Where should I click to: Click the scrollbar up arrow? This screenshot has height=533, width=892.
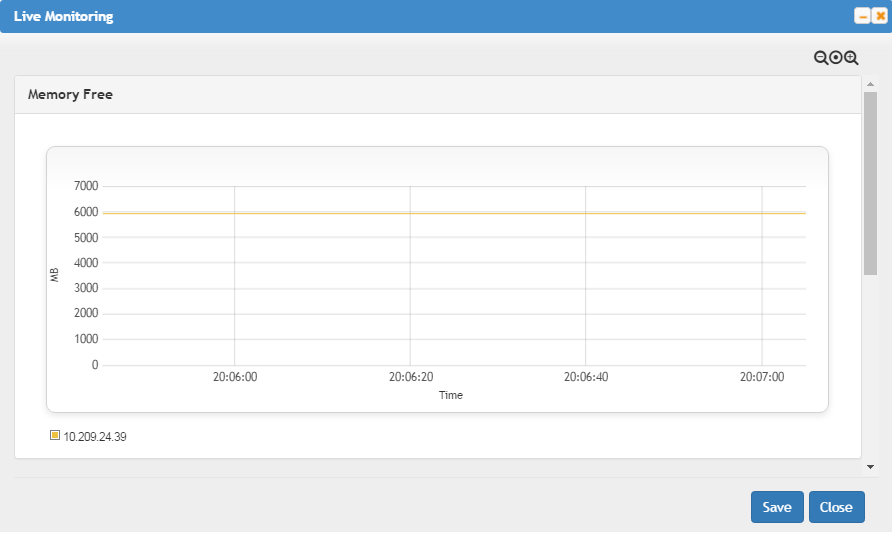[870, 84]
